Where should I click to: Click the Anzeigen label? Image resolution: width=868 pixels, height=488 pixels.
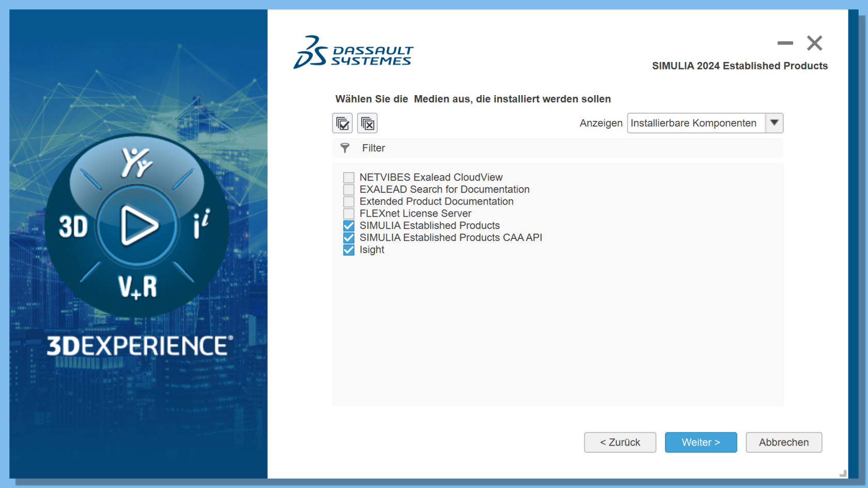pyautogui.click(x=601, y=123)
